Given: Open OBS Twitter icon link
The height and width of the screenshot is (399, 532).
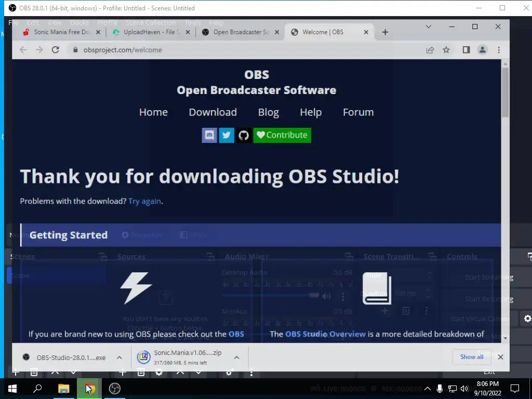Looking at the screenshot, I should click(x=227, y=135).
